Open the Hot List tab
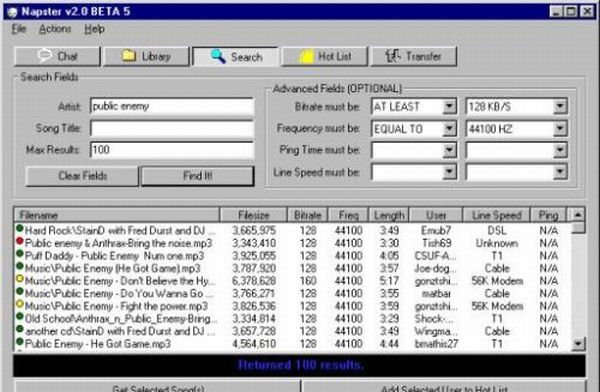 pos(324,57)
